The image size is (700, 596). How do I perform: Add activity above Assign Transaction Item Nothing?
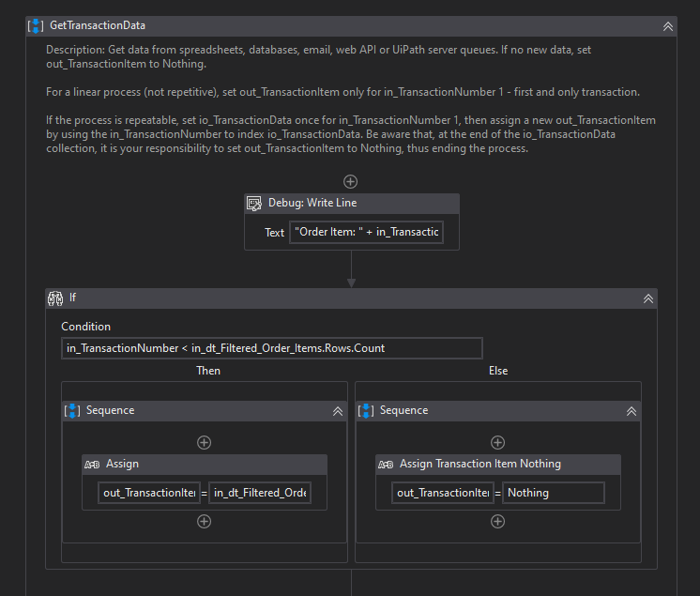497,442
